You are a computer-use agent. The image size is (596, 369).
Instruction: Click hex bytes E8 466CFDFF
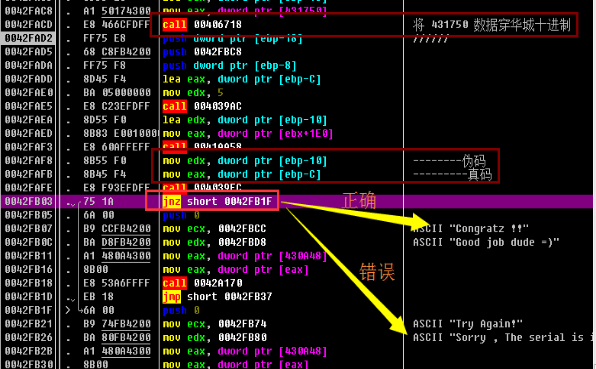116,24
